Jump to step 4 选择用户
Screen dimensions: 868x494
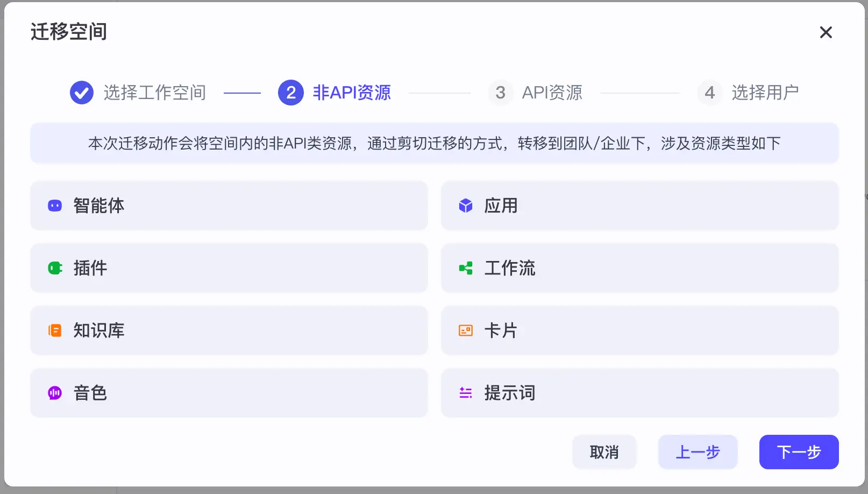pyautogui.click(x=748, y=93)
